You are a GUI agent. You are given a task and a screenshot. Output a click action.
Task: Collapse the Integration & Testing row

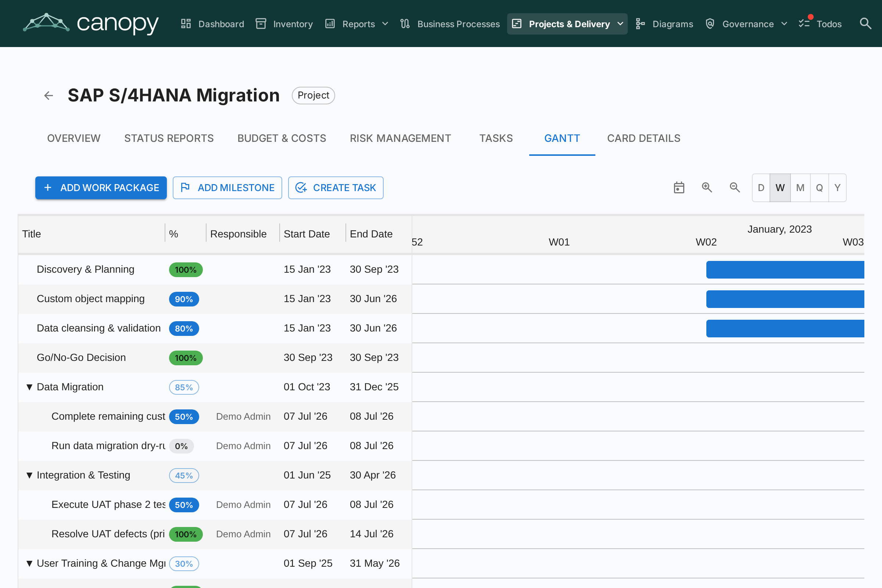coord(29,475)
